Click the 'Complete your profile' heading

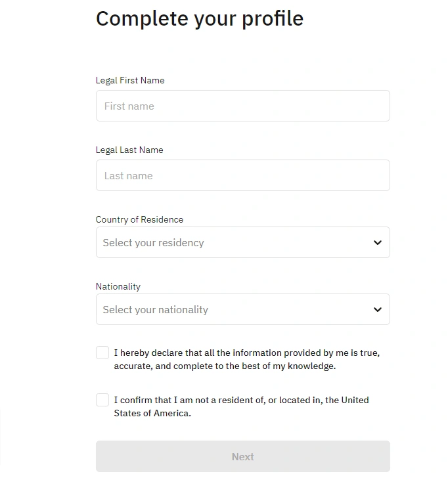200,18
